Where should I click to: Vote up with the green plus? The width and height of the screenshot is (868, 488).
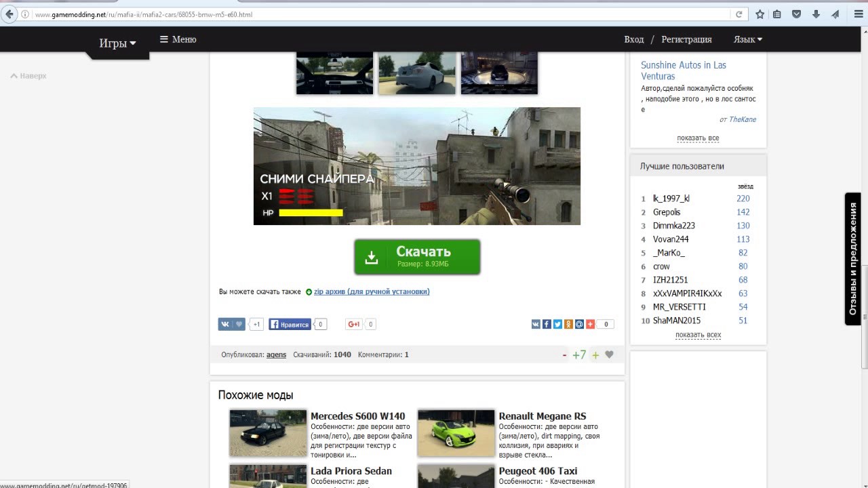[595, 355]
